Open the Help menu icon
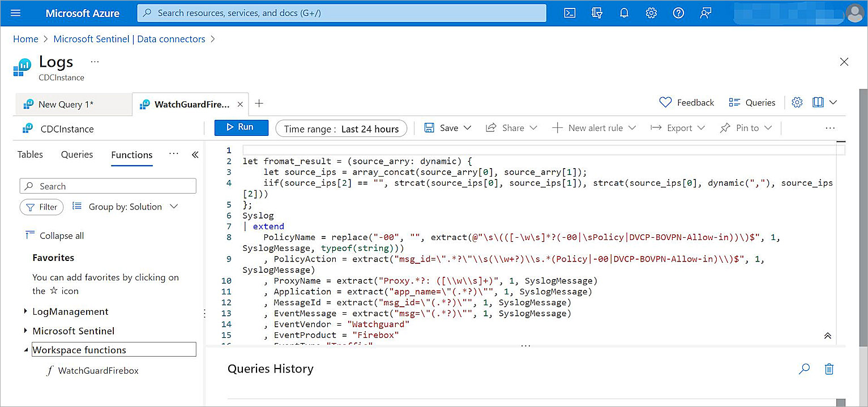Viewport: 868px width, 407px height. pyautogui.click(x=678, y=12)
